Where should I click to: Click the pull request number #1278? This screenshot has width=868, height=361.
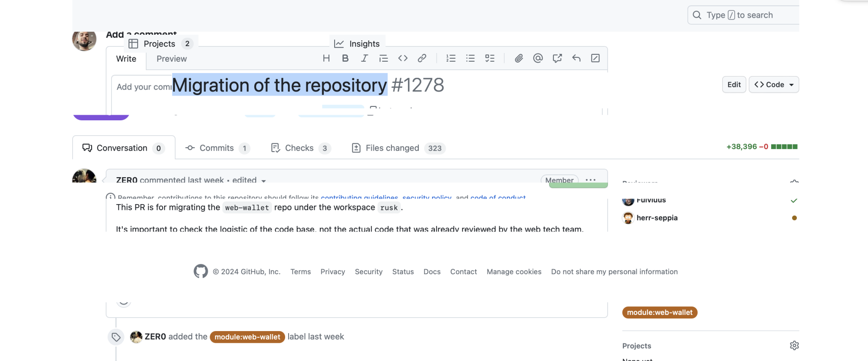[x=418, y=85]
